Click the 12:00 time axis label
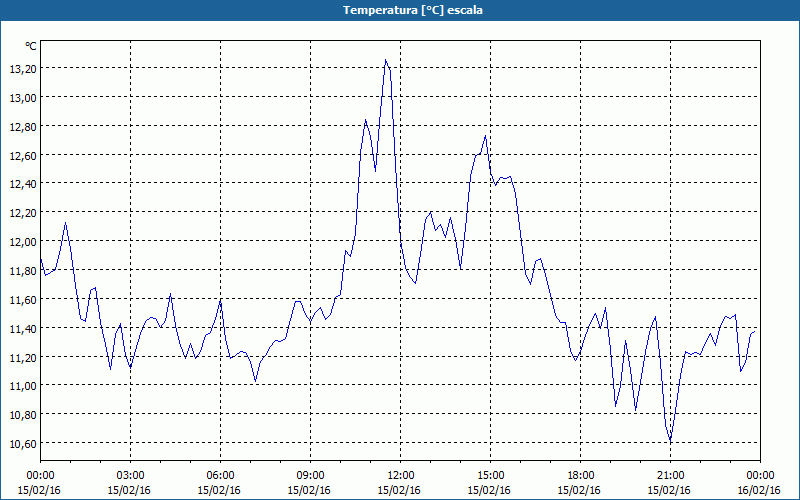The height and width of the screenshot is (500, 800). tap(401, 476)
